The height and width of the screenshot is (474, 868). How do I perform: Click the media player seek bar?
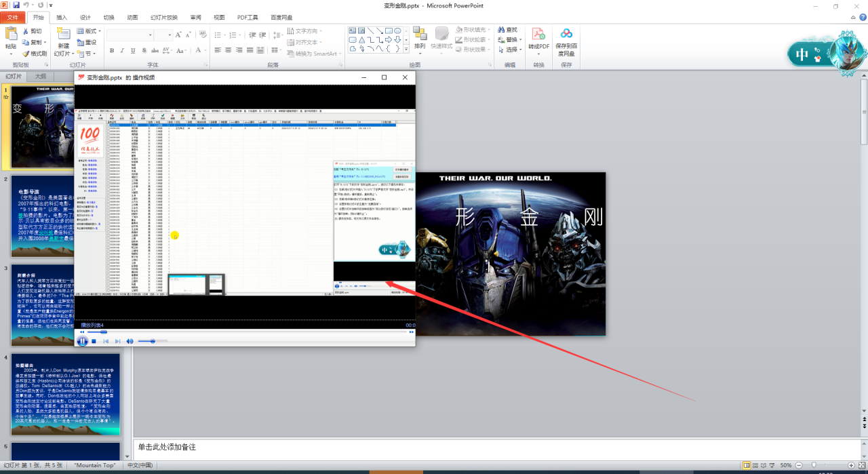[x=245, y=332]
